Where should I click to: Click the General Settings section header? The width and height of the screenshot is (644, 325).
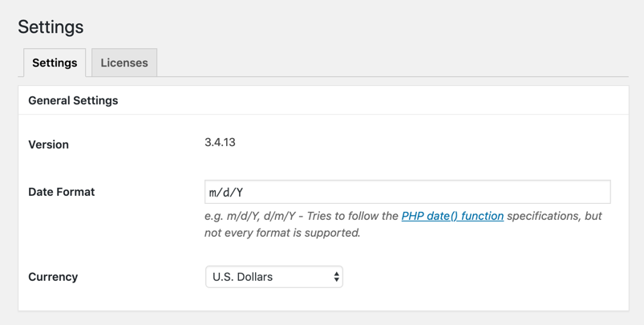(x=73, y=100)
